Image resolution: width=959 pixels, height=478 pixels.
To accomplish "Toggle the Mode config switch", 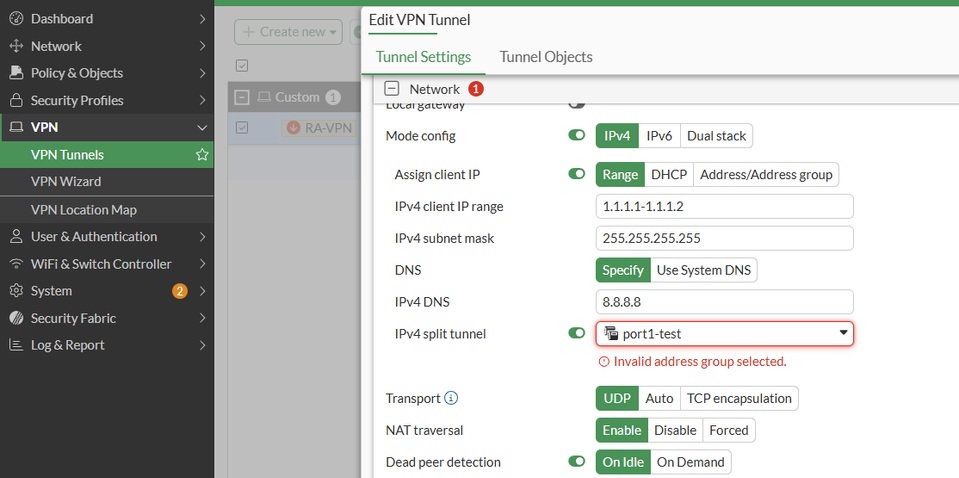I will point(577,136).
